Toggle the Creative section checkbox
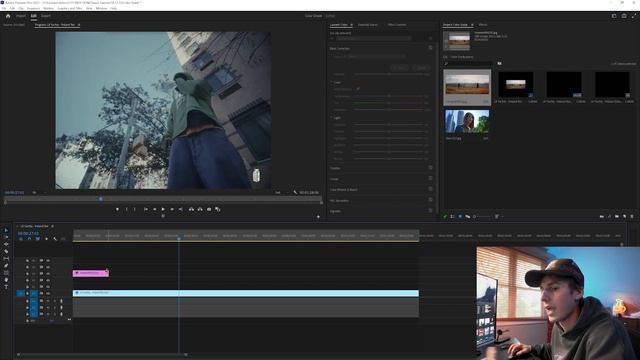The height and width of the screenshot is (360, 640). point(430,168)
